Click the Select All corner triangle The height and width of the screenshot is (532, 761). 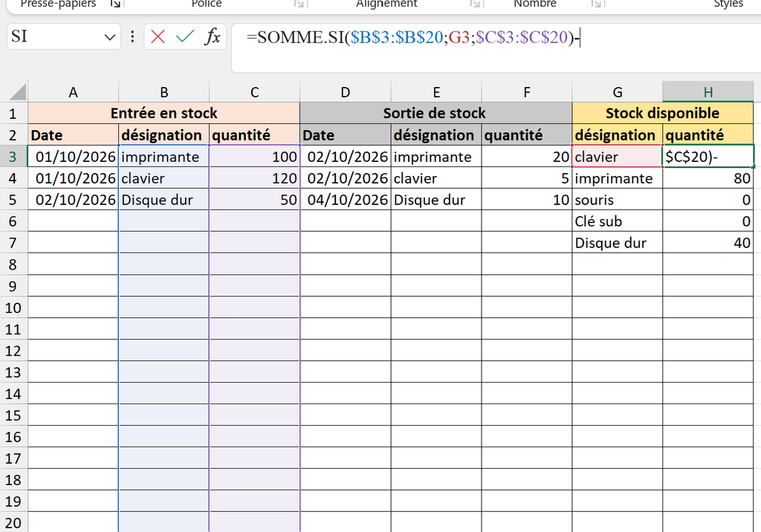coord(18,91)
